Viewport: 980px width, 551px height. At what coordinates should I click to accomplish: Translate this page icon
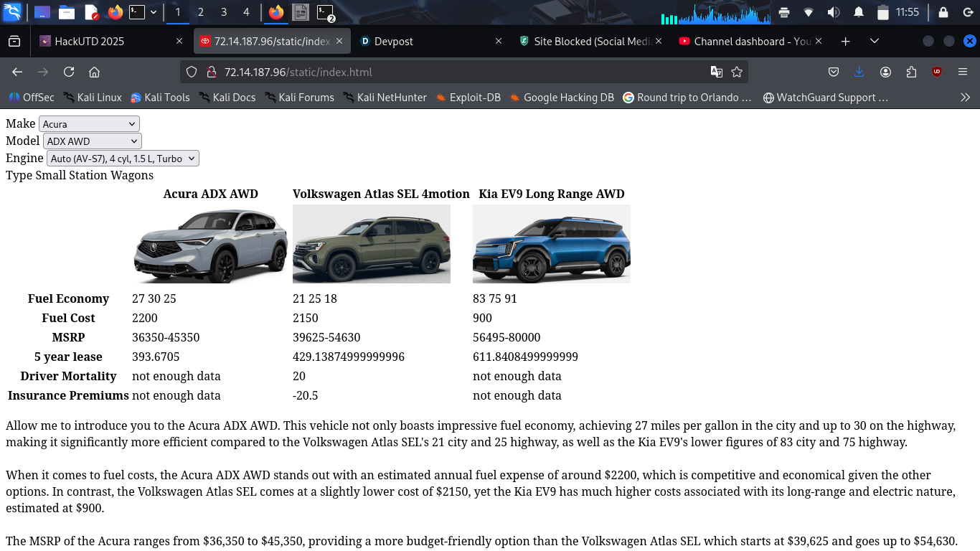[x=716, y=72]
